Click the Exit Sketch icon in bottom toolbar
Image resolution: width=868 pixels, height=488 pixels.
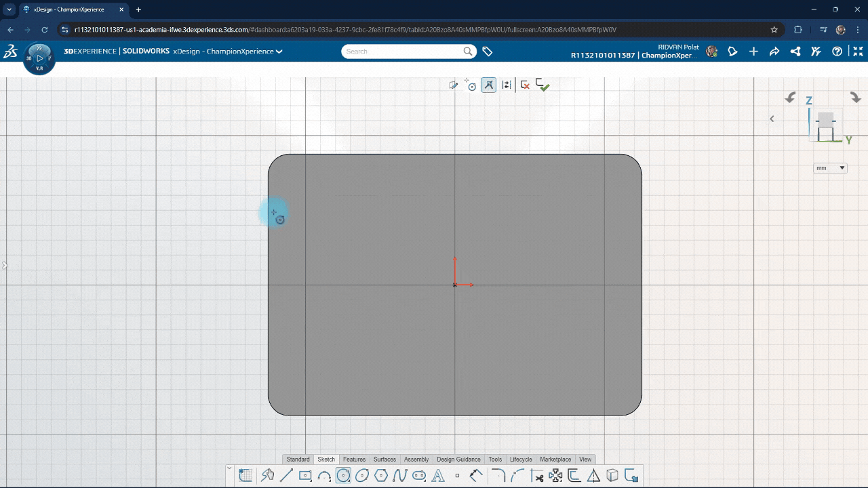pyautogui.click(x=631, y=476)
